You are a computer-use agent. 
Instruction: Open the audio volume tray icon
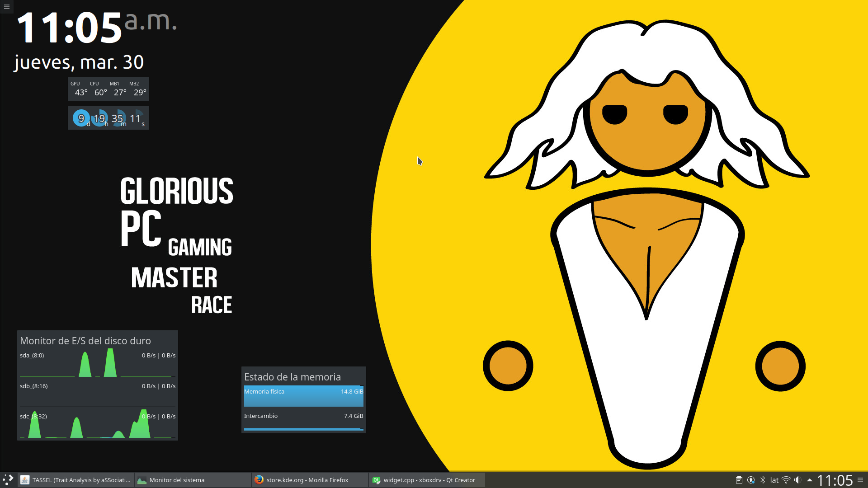798,480
